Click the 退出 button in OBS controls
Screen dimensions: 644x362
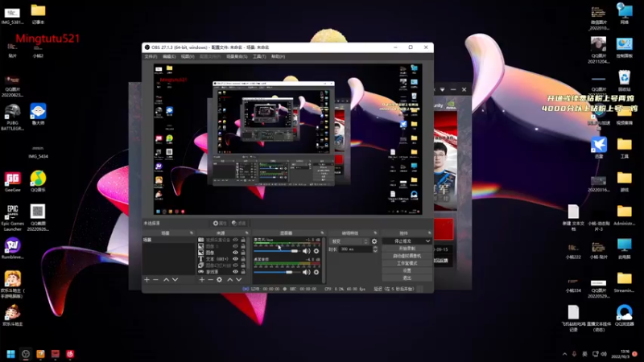pyautogui.click(x=407, y=278)
